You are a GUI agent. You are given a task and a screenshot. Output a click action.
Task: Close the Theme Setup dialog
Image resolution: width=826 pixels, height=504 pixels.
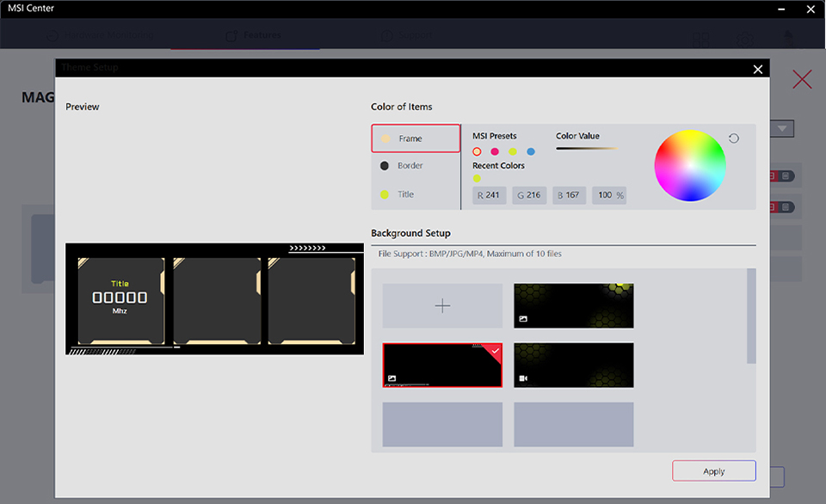pyautogui.click(x=757, y=70)
